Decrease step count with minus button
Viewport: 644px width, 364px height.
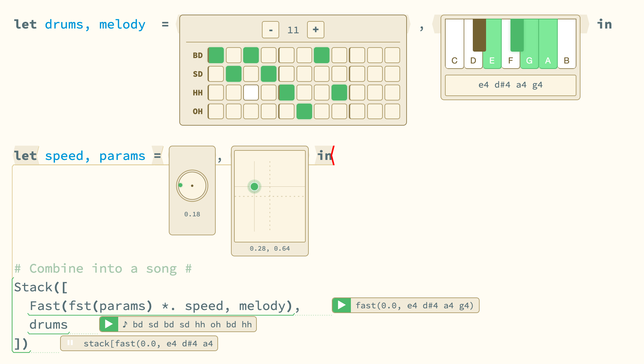270,30
